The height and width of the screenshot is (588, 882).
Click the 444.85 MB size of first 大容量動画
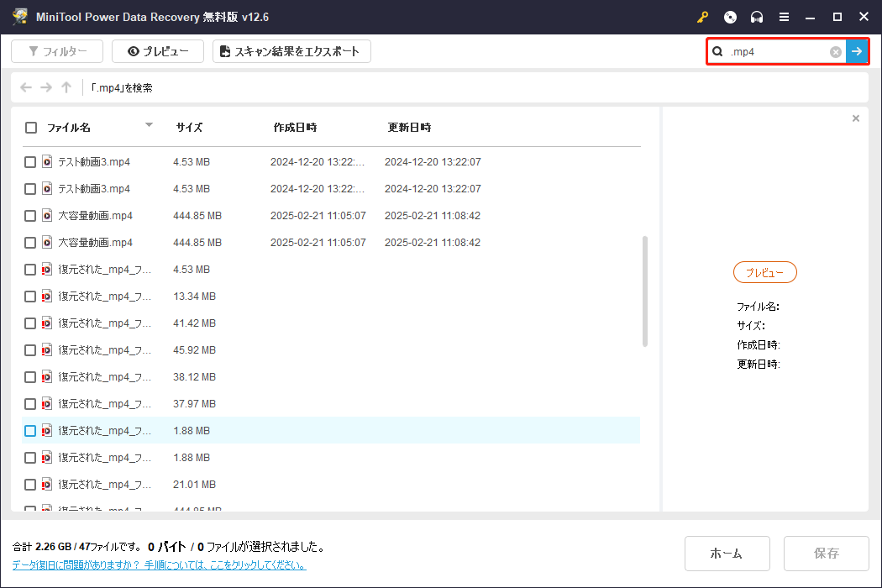coord(197,216)
